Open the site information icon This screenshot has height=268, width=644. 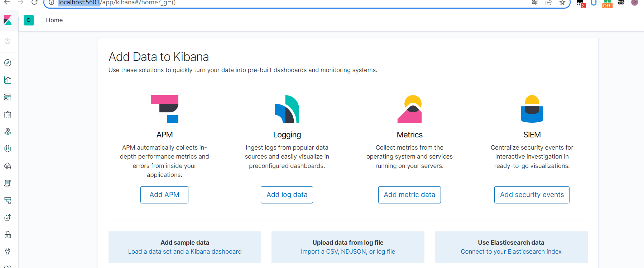[x=51, y=3]
